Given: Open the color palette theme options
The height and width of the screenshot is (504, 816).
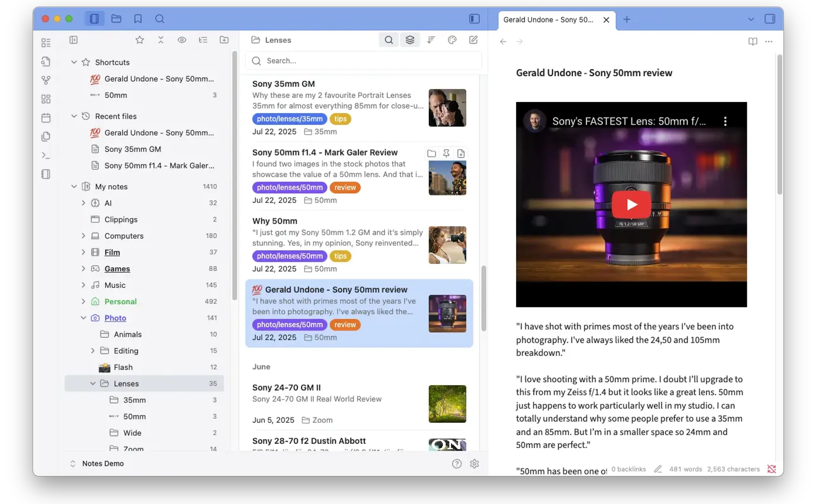Looking at the screenshot, I should point(452,39).
